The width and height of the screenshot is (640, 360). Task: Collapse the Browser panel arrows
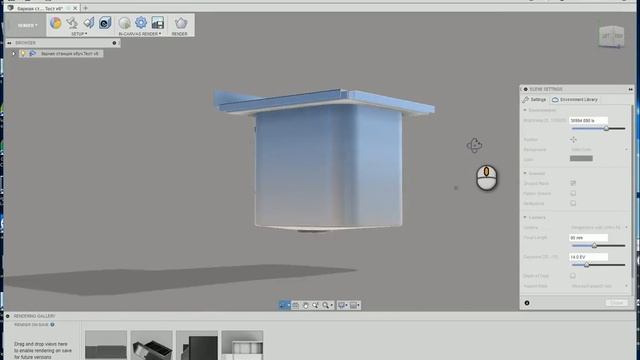pyautogui.click(x=9, y=43)
